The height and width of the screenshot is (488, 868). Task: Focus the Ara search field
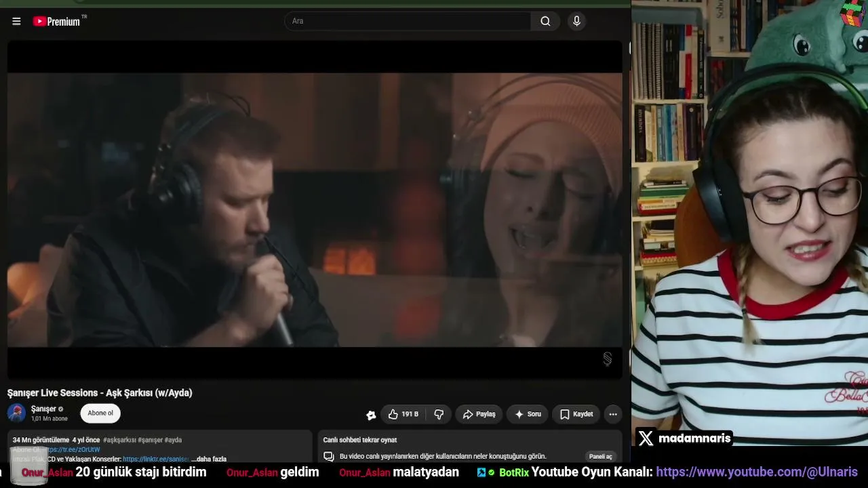point(408,21)
